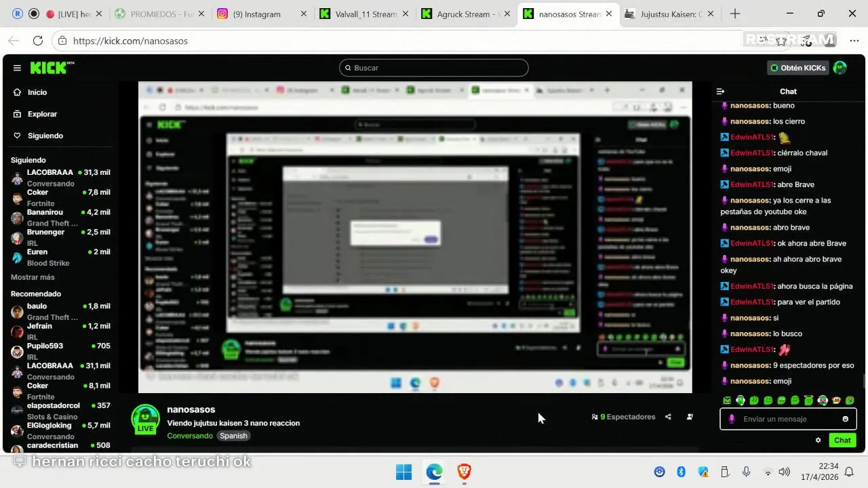Click the Obtén KICKs button
Viewport: 868px width, 488px height.
click(x=797, y=68)
